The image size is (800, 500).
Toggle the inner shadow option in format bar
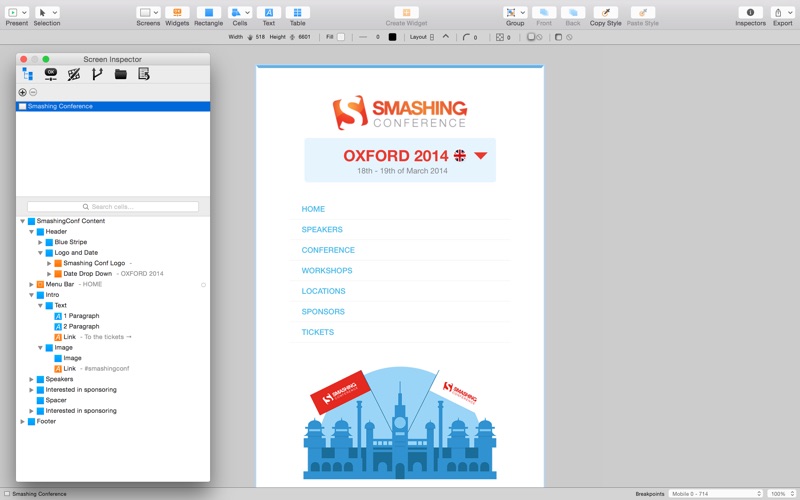558,37
